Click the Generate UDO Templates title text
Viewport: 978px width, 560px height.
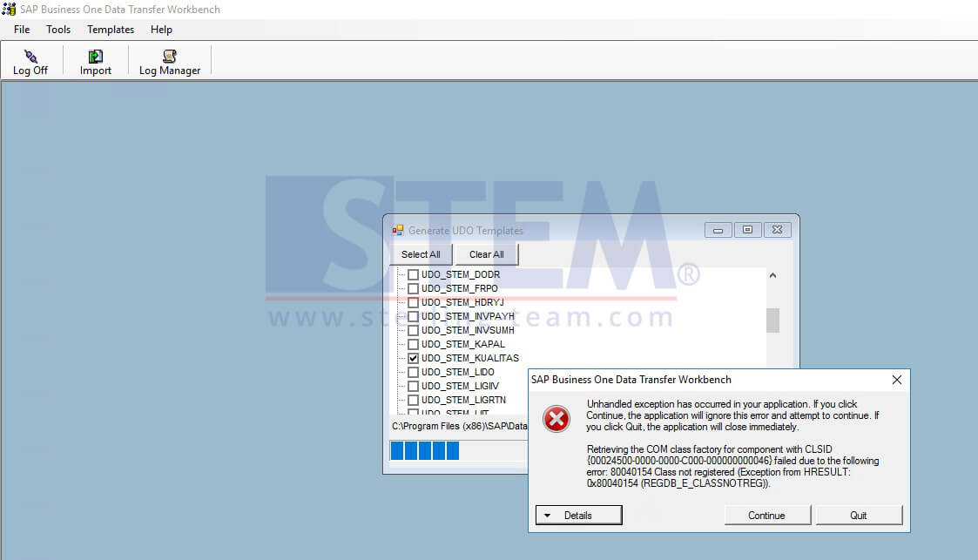coord(465,231)
